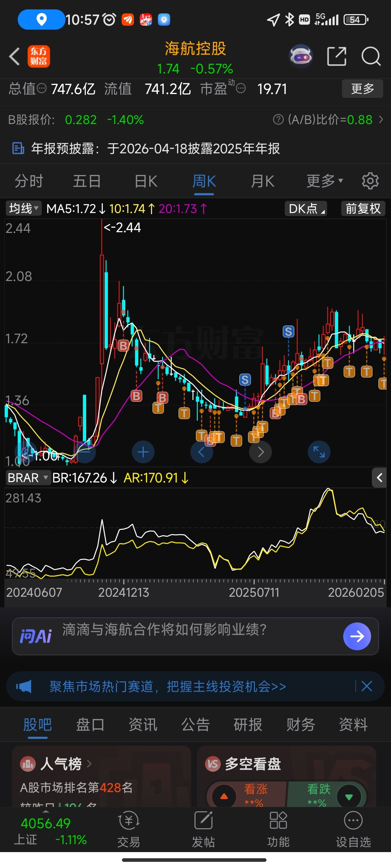Collapse side panel with left chevron
Screen dimensions: 391x868
pyautogui.click(x=379, y=478)
